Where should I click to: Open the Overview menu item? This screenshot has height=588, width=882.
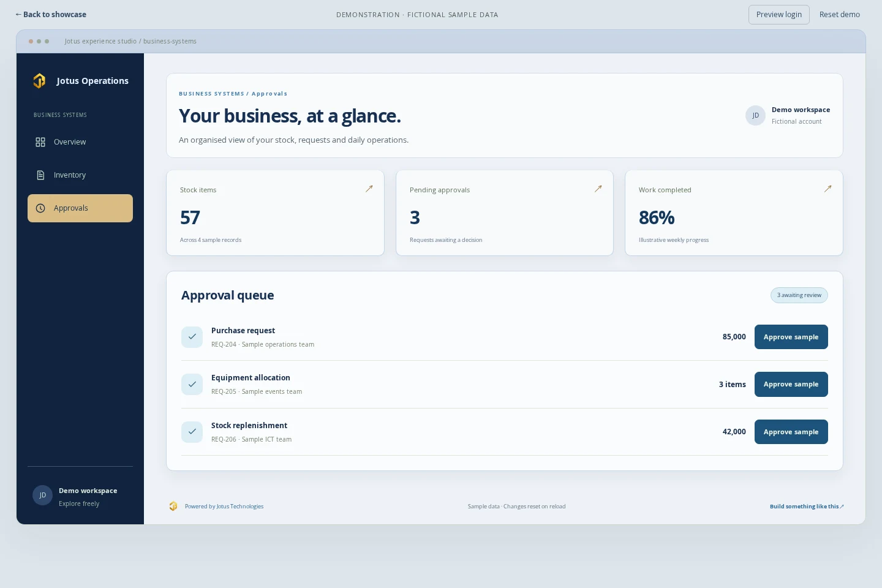pos(80,142)
